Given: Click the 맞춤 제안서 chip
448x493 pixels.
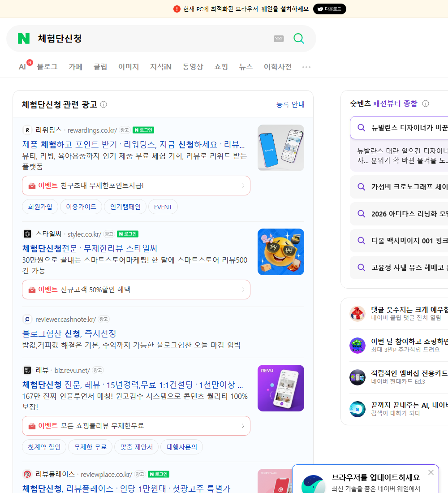Looking at the screenshot, I should tap(137, 447).
